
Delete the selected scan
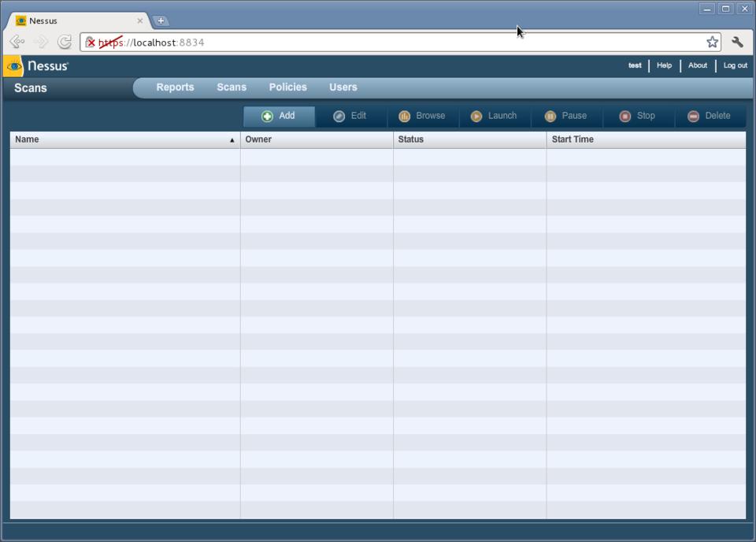coord(709,116)
